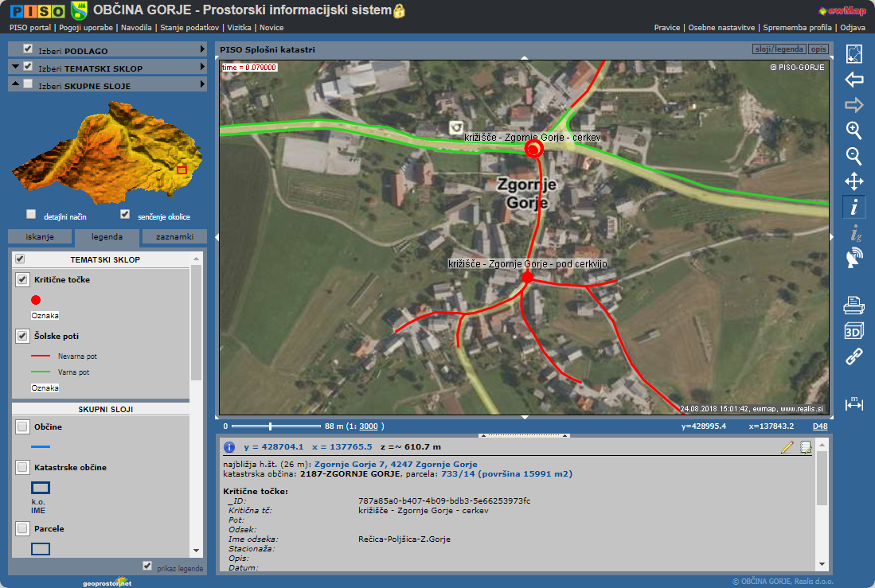875x588 pixels.
Task: Toggle the senčenje okolice checkbox
Action: [125, 215]
